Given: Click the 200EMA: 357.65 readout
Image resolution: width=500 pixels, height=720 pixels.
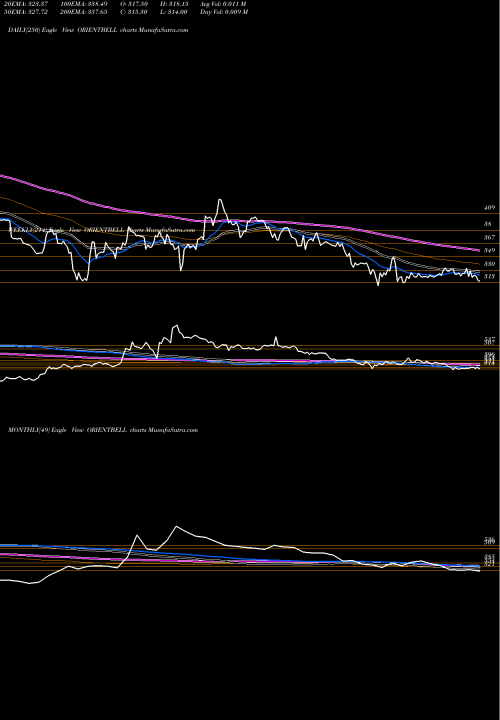Looking at the screenshot, I should click(84, 12).
